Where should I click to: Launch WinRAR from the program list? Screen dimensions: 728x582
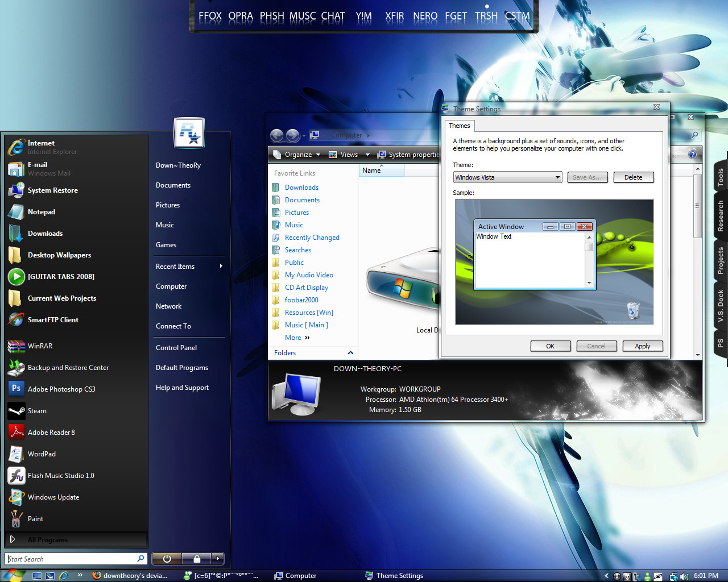click(76, 346)
